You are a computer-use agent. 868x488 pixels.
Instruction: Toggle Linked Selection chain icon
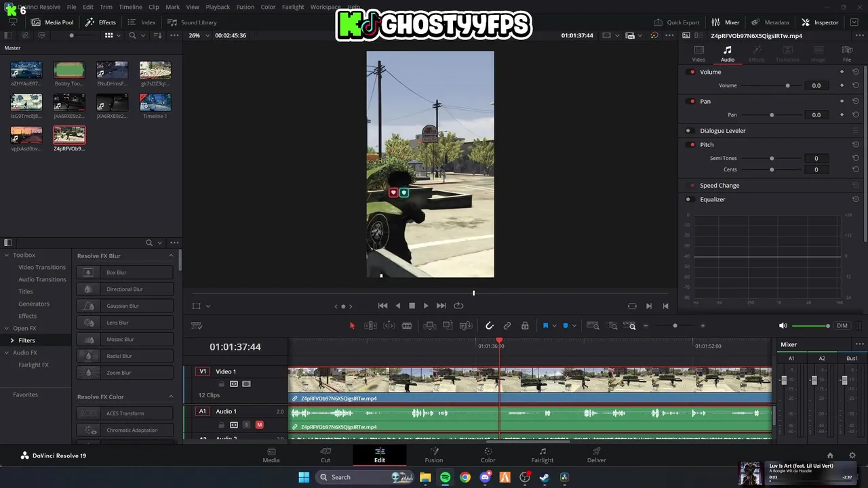[x=507, y=326]
